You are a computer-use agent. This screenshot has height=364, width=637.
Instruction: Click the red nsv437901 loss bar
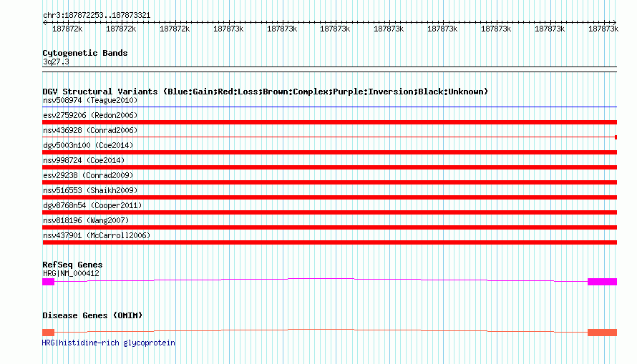point(329,242)
